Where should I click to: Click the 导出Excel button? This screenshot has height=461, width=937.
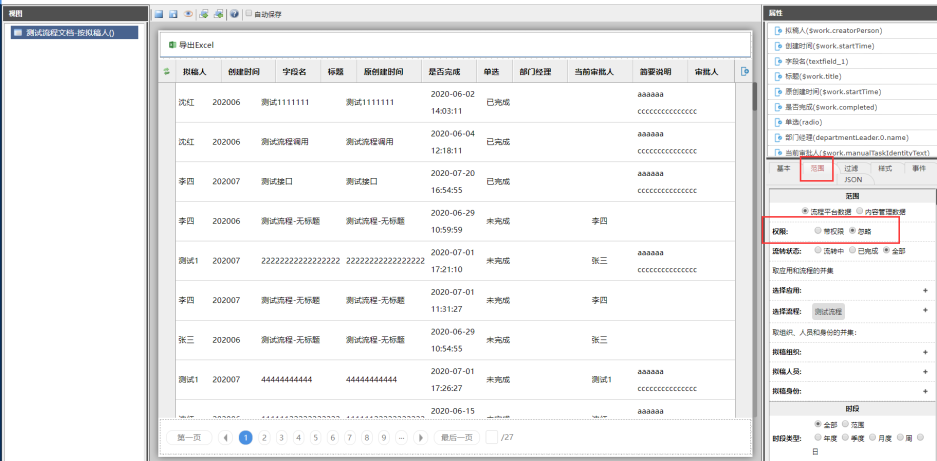(191, 45)
